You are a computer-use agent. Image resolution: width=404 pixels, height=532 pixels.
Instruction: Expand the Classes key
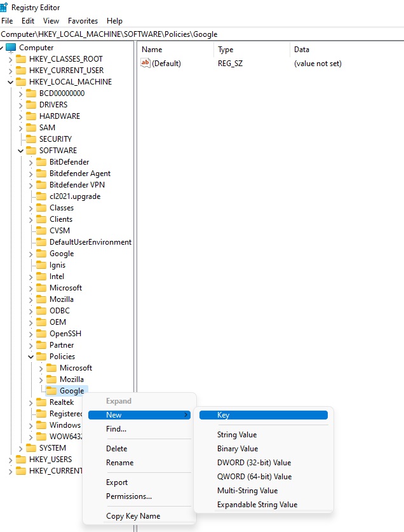point(31,208)
